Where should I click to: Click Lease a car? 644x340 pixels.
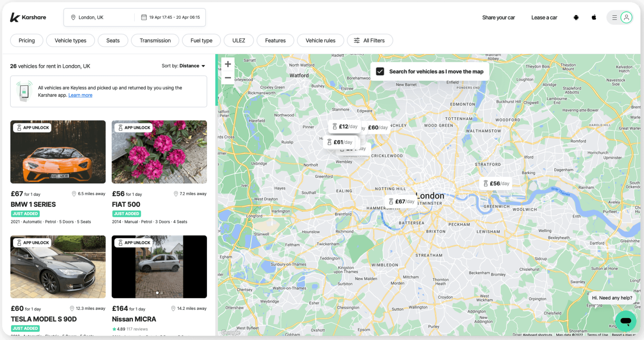coord(544,17)
